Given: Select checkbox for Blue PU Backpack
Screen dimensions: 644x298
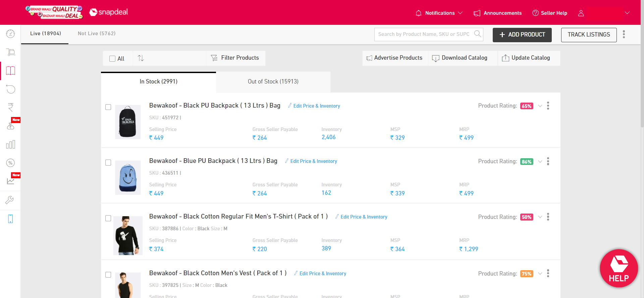Looking at the screenshot, I should point(108,163).
